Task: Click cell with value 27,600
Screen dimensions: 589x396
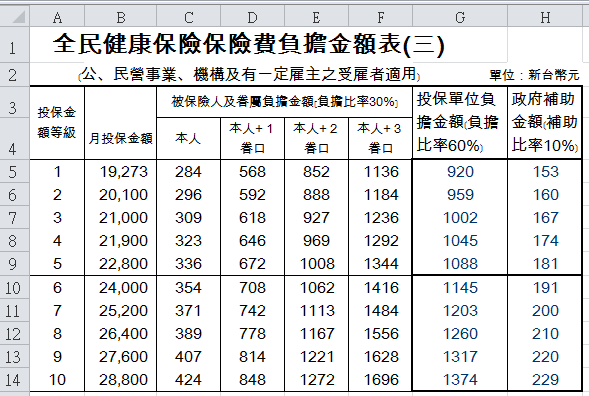Action: point(121,357)
